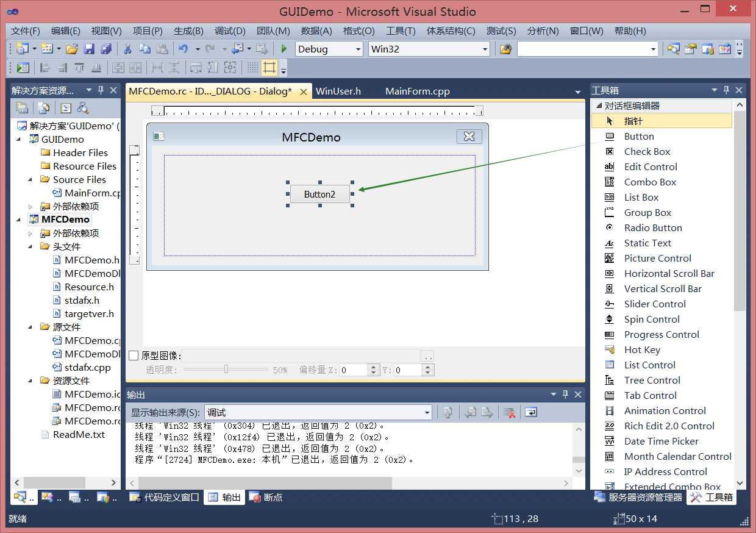Toggle the guidelines icon highlighted in toolbar

click(x=269, y=68)
